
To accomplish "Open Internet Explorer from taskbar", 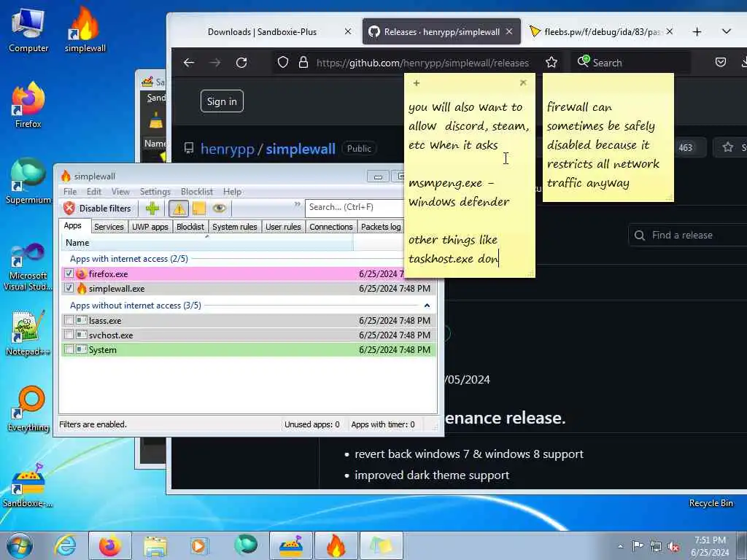I will [x=65, y=545].
